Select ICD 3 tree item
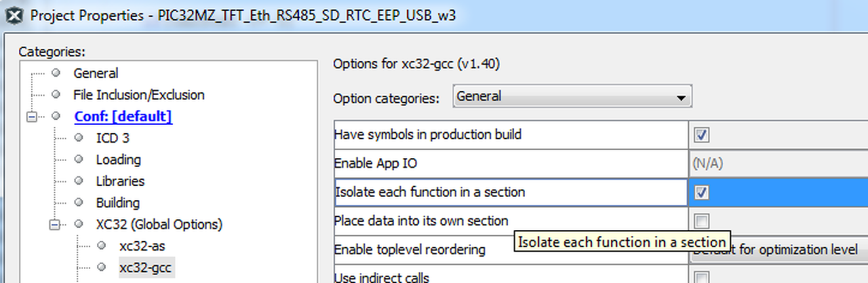Image resolution: width=868 pixels, height=283 pixels. coord(113,138)
